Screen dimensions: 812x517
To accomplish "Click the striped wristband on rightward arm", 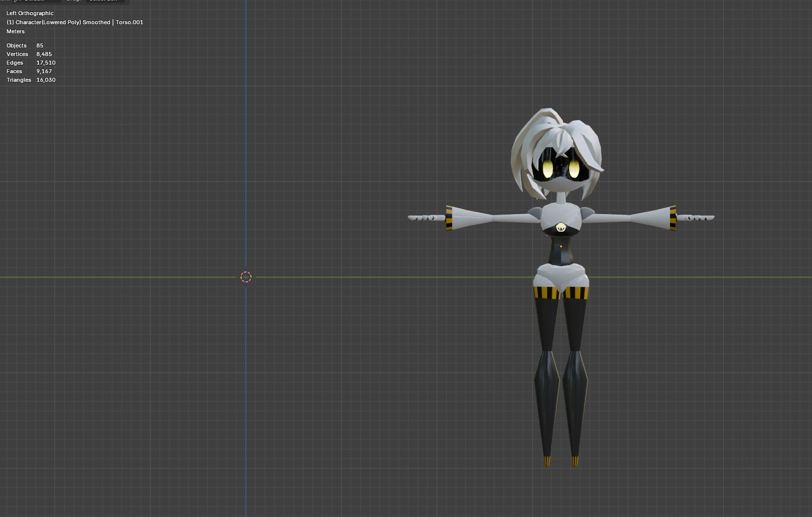I will [x=673, y=218].
